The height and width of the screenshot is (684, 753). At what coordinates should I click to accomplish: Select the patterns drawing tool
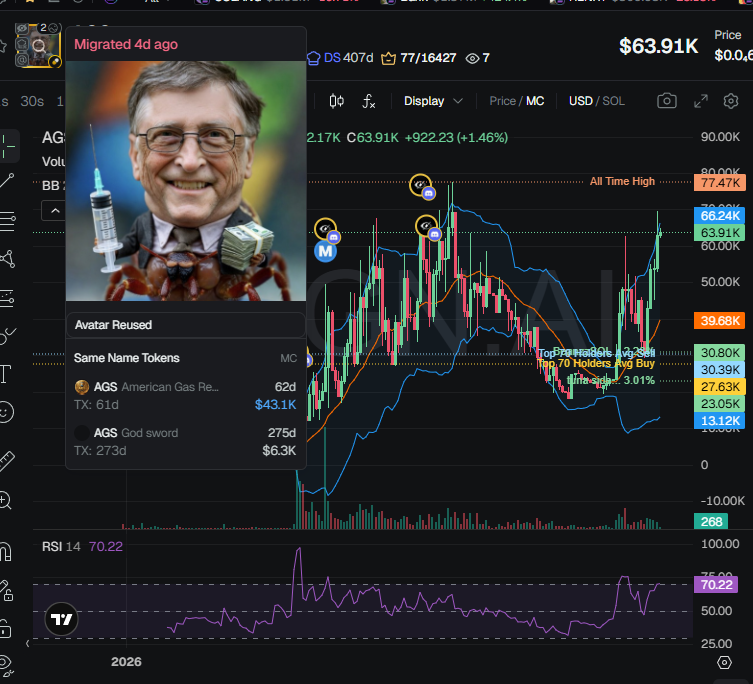[x=7, y=259]
